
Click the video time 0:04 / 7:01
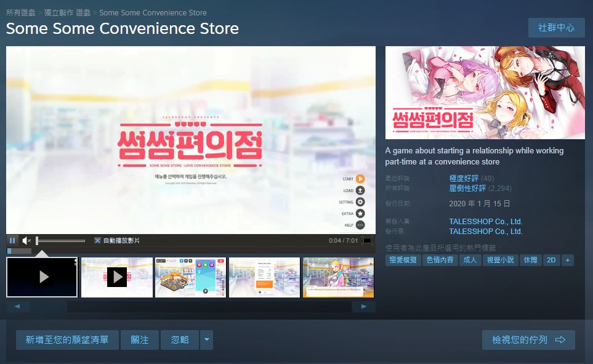[x=343, y=241]
